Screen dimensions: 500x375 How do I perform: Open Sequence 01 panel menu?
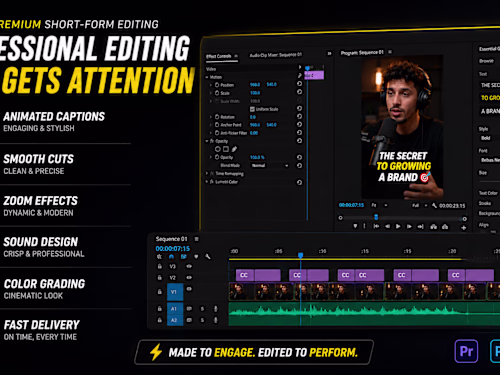click(196, 239)
